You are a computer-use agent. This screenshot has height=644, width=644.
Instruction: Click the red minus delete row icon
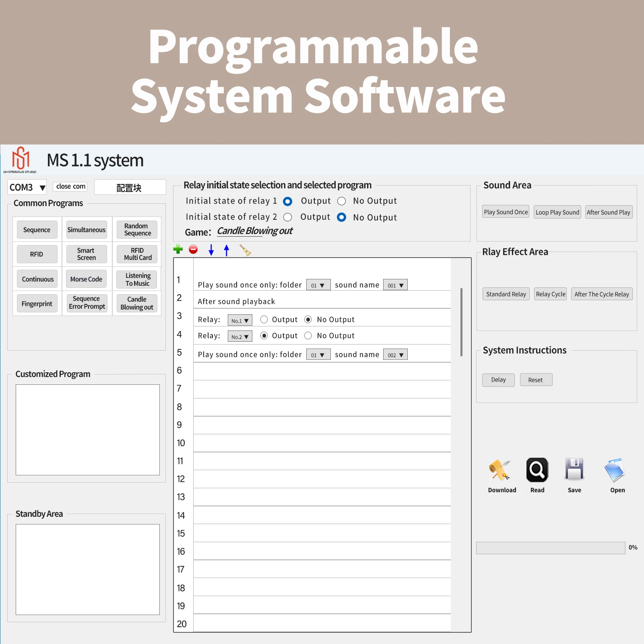pos(193,250)
